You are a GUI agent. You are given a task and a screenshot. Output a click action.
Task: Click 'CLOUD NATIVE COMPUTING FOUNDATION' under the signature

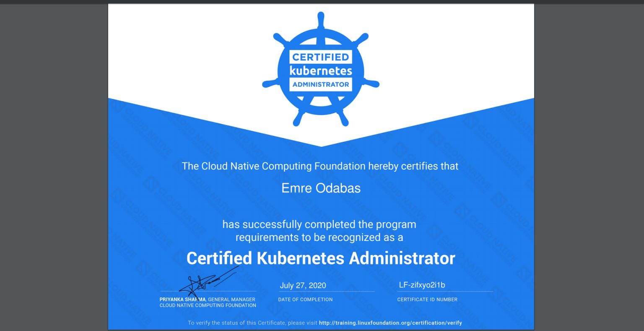tap(208, 305)
